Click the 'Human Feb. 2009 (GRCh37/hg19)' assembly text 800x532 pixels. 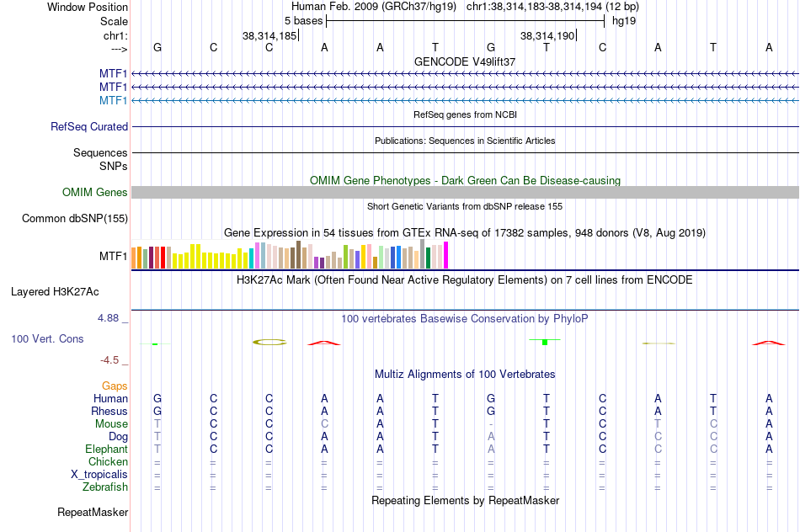pyautogui.click(x=373, y=7)
